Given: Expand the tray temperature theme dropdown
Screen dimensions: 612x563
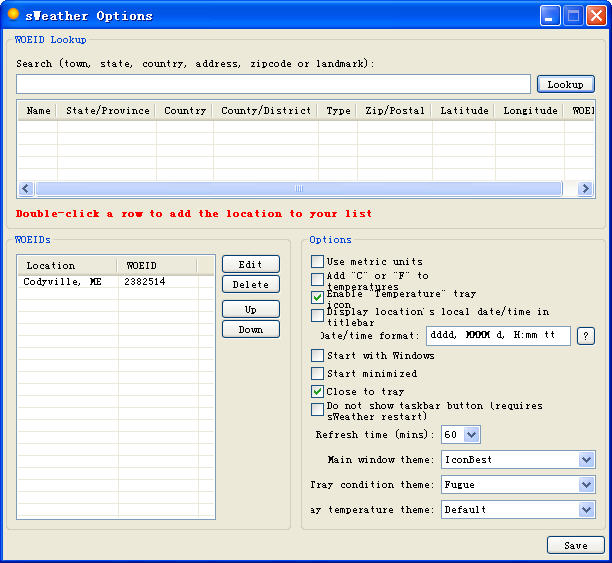Looking at the screenshot, I should coord(586,510).
